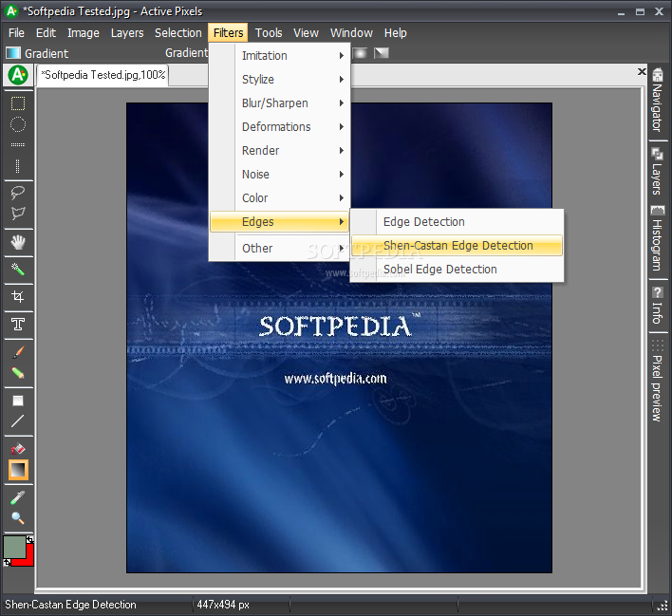This screenshot has height=616, width=672.
Task: Expand the Deformations filter submenu
Action: 279,127
